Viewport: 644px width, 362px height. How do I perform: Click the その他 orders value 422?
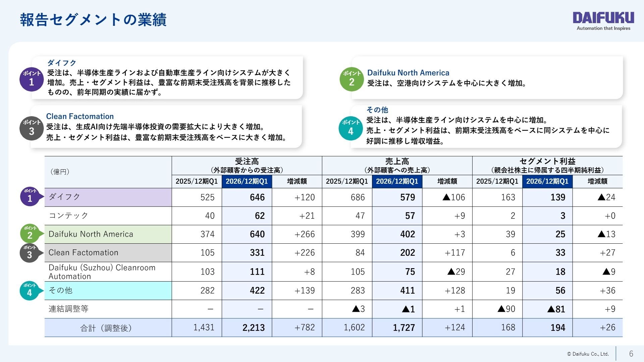[257, 290]
